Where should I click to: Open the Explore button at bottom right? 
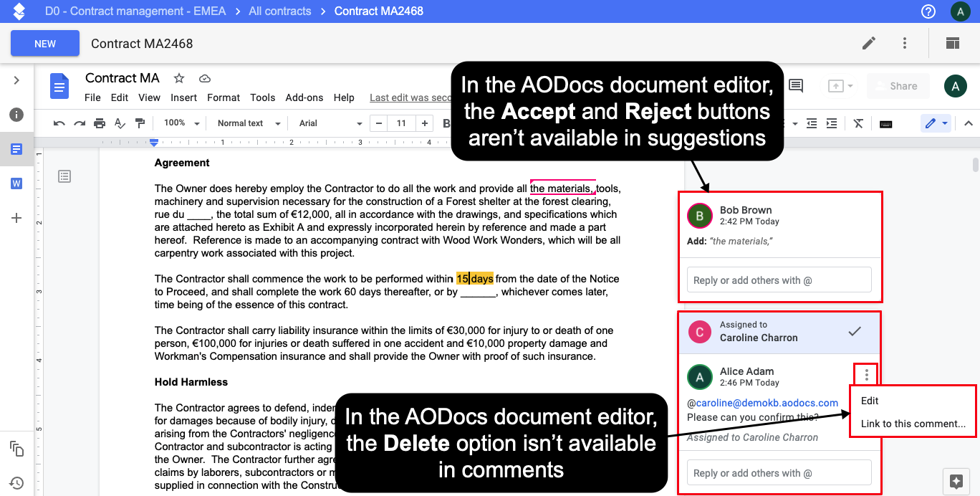coord(955,480)
